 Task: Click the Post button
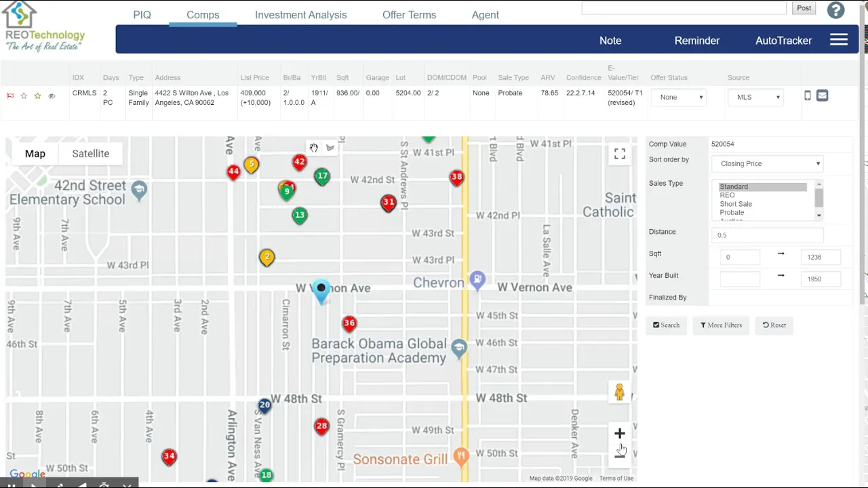[804, 8]
